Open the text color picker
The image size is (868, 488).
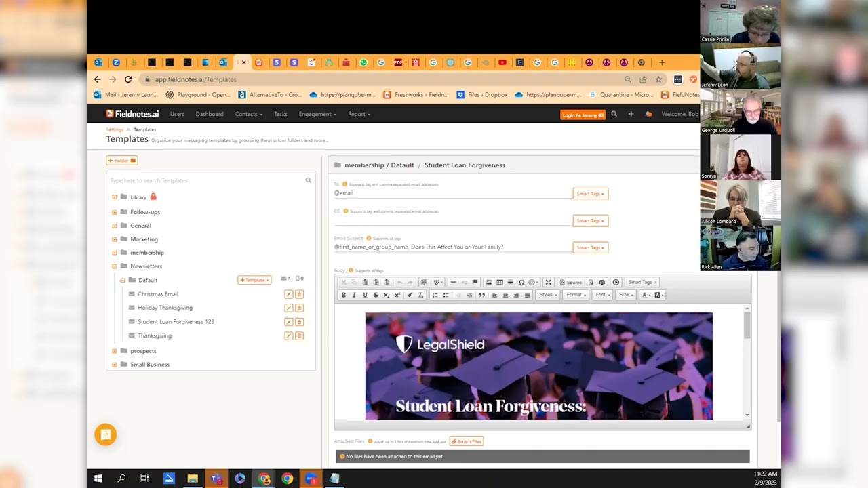coord(646,295)
